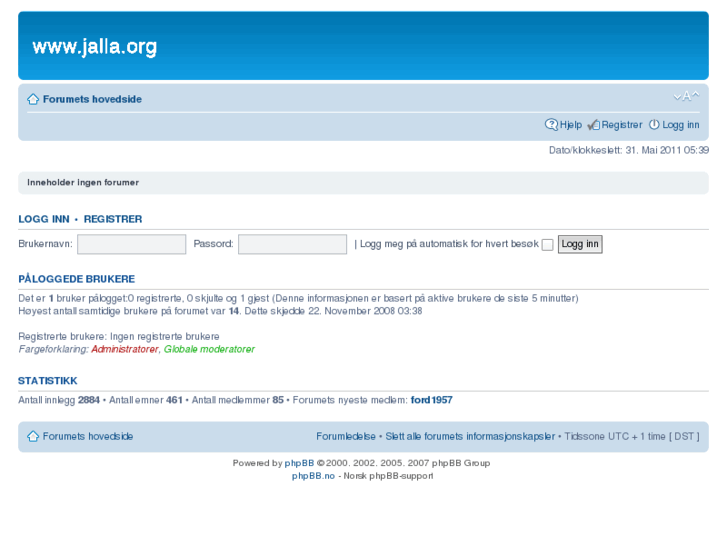Click the STATISTIKK heading
The image size is (727, 545).
tap(48, 381)
